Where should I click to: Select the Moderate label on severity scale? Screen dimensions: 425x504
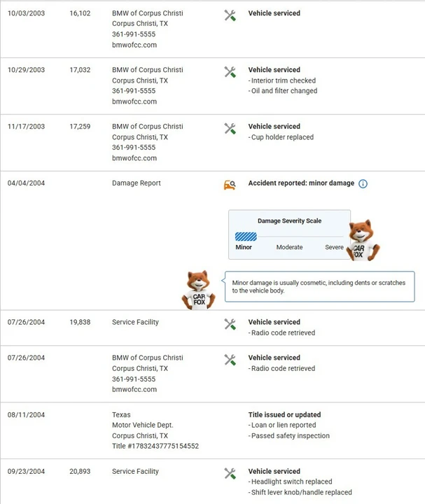(x=289, y=247)
